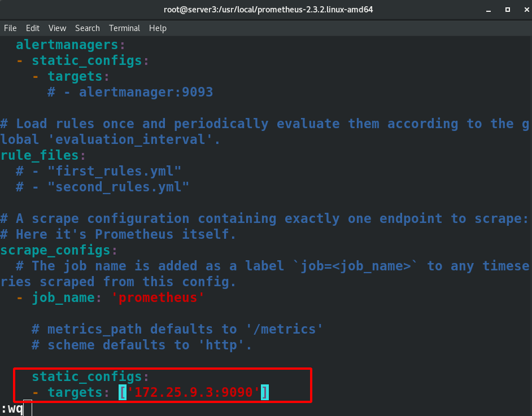The image size is (532, 416).
Task: Maximize the terminal window
Action: point(508,10)
